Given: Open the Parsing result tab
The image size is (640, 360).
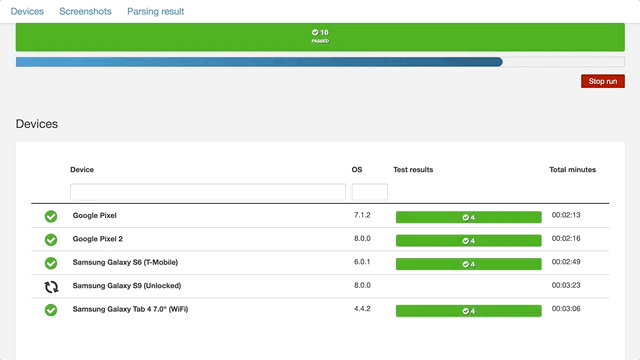Looking at the screenshot, I should [156, 11].
